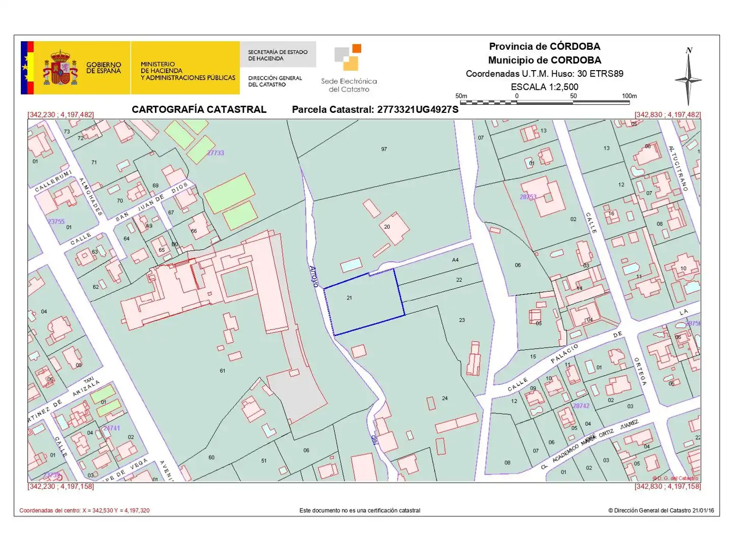Viewport: 756px width, 549px height.
Task: Click 'ALMOHADES' street name label
Action: [90, 197]
